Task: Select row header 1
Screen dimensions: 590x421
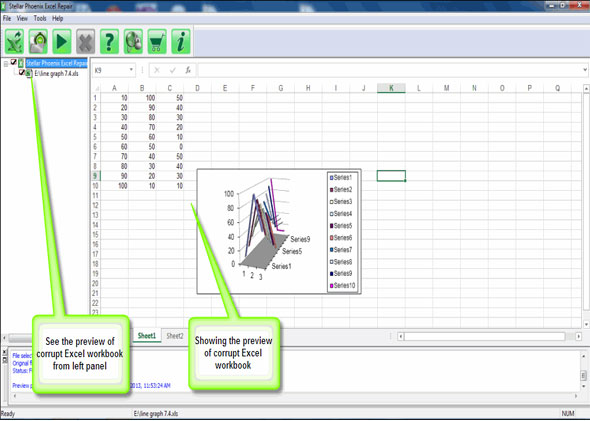Action: coord(95,98)
